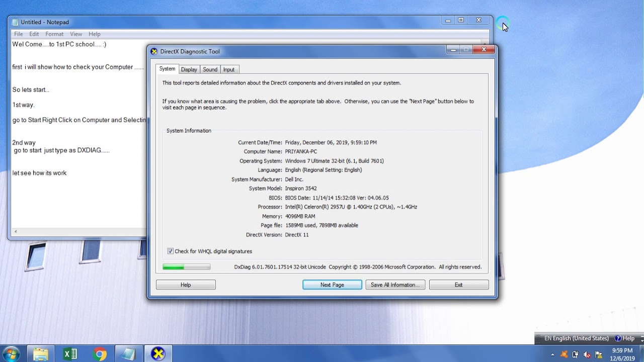Click '2nd way' line in Notepad
This screenshot has height=362, width=644.
[24, 143]
